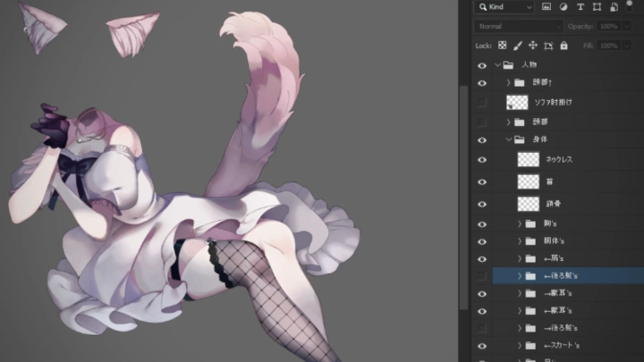Click the pixel layer filter icon

[x=547, y=7]
